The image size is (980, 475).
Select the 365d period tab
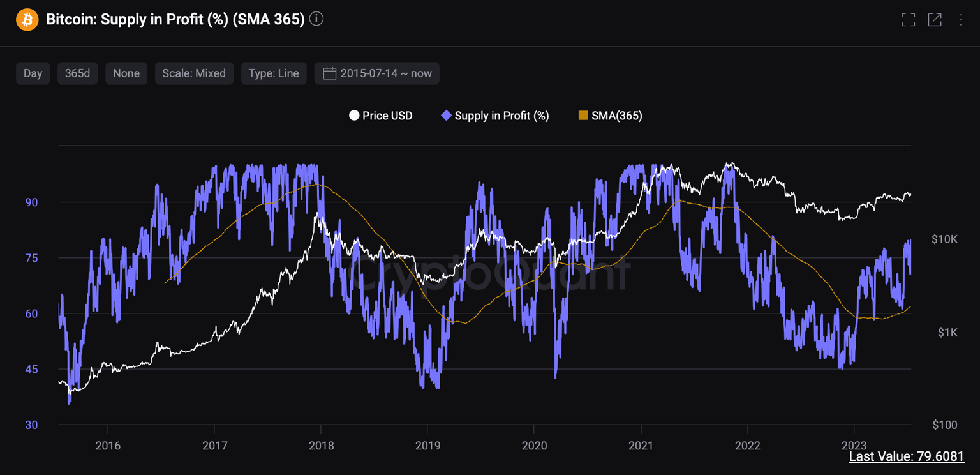pyautogui.click(x=77, y=73)
